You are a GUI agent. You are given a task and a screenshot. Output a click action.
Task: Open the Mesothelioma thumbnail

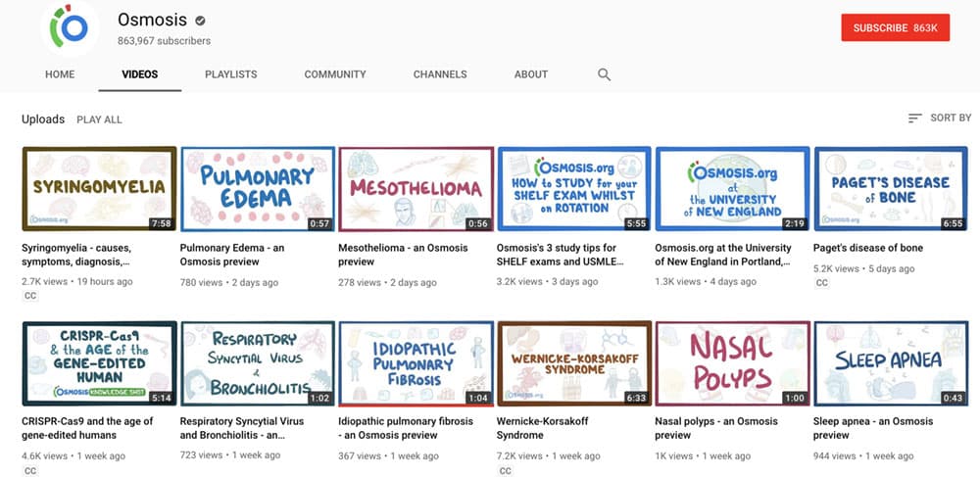[416, 189]
